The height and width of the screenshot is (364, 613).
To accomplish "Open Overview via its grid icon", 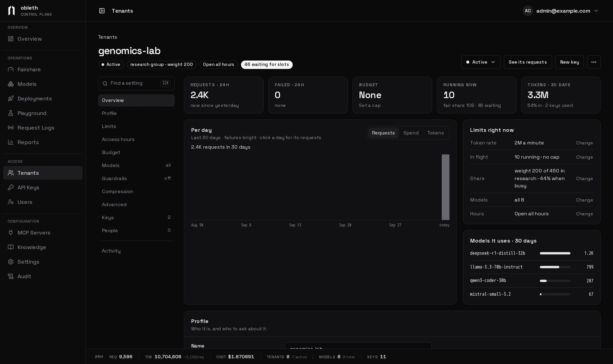I will click(11, 39).
